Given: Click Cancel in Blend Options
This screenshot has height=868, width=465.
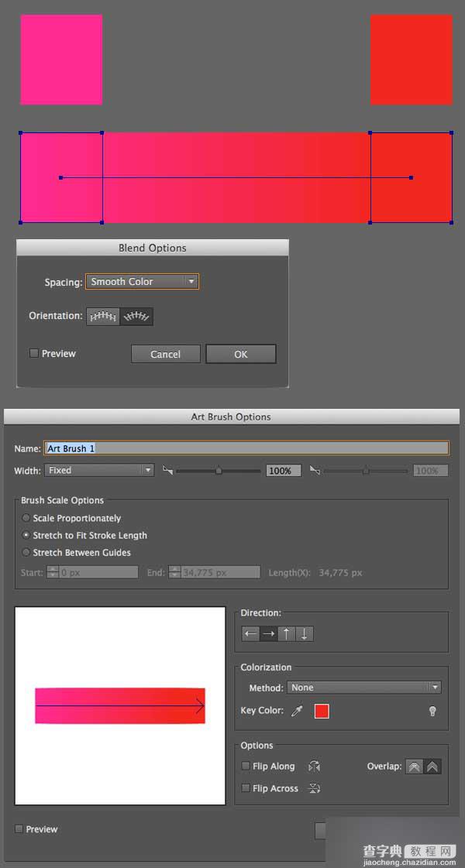Looking at the screenshot, I should 166,355.
